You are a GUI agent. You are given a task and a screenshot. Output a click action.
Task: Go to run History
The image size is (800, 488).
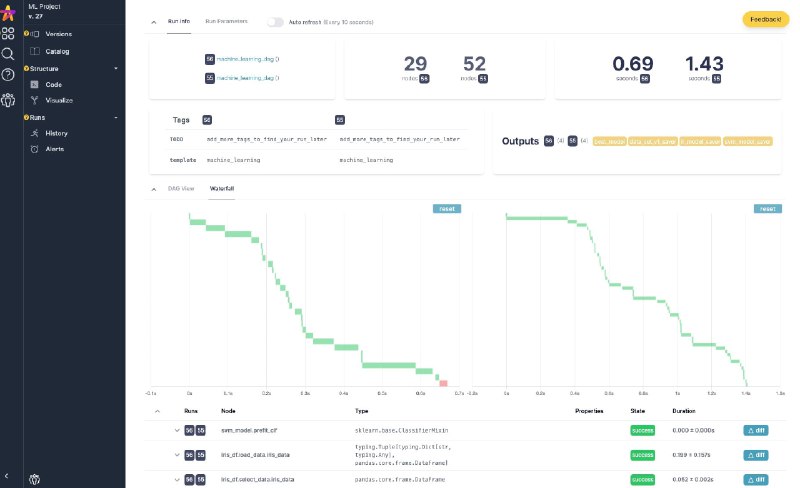tap(56, 133)
